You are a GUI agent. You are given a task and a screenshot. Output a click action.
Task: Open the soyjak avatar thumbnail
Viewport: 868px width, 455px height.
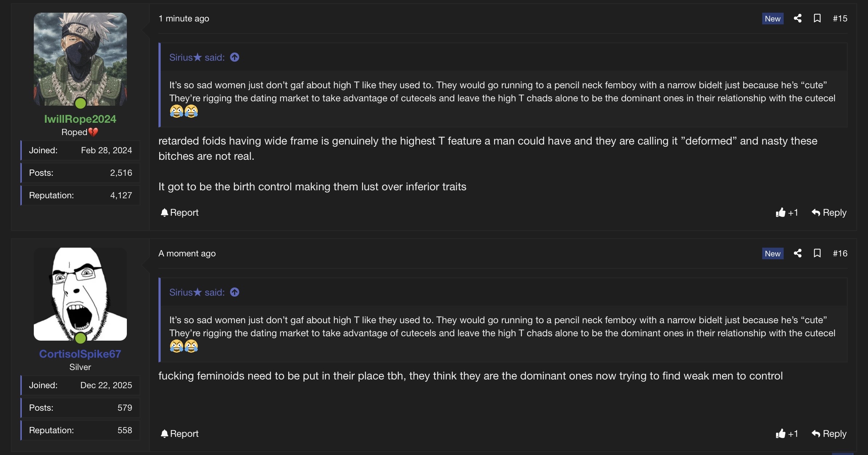(x=80, y=294)
